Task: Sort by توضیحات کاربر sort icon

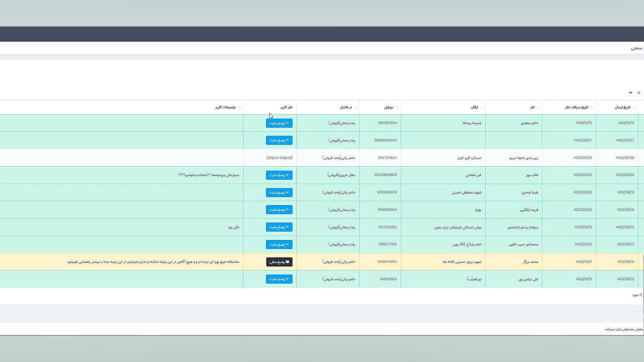Action: [239, 108]
